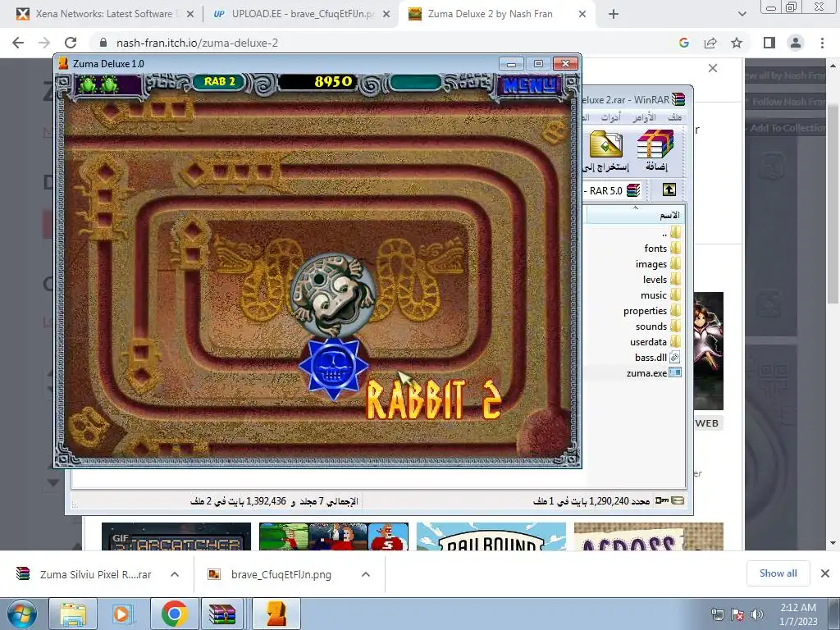The image size is (840, 630).
Task: Open Media Player from taskbar
Action: [123, 614]
